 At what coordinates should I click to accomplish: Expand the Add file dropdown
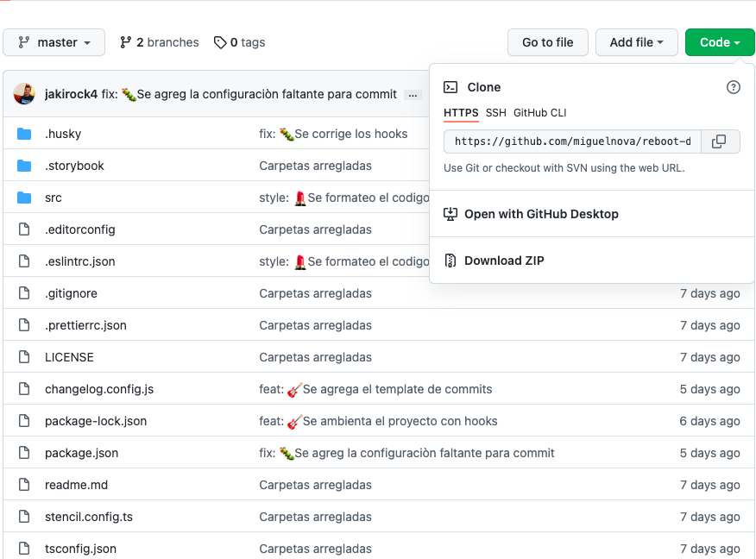(x=636, y=42)
